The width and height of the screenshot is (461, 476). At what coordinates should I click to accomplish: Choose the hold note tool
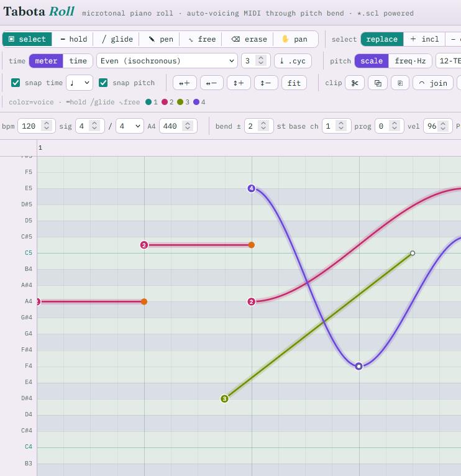point(74,39)
